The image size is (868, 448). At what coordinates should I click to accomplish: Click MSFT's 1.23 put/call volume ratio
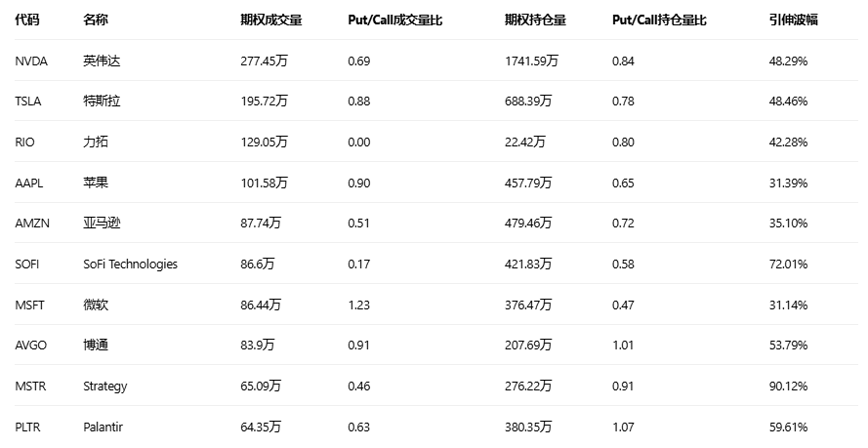[358, 305]
